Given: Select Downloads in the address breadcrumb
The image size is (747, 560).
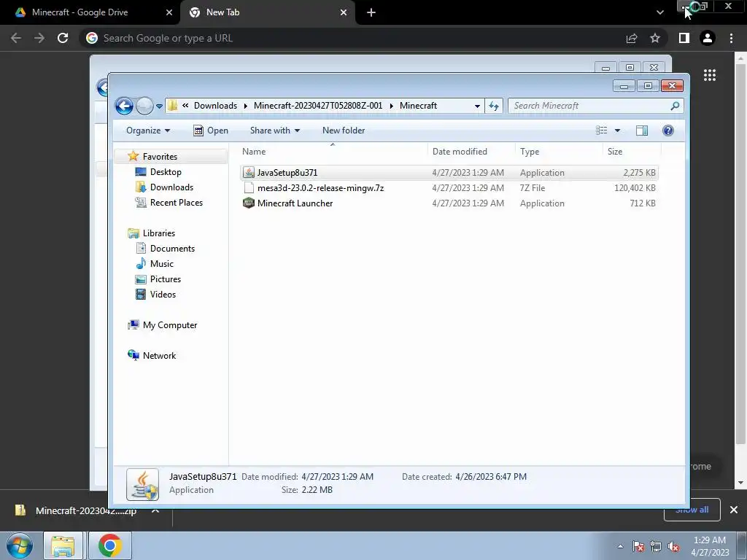Looking at the screenshot, I should tap(215, 106).
